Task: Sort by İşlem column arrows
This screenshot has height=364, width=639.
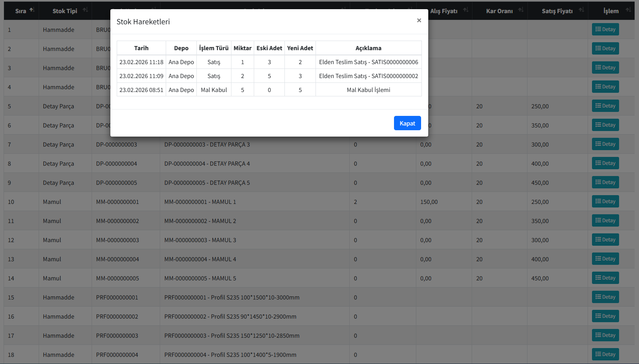Action: (x=628, y=10)
